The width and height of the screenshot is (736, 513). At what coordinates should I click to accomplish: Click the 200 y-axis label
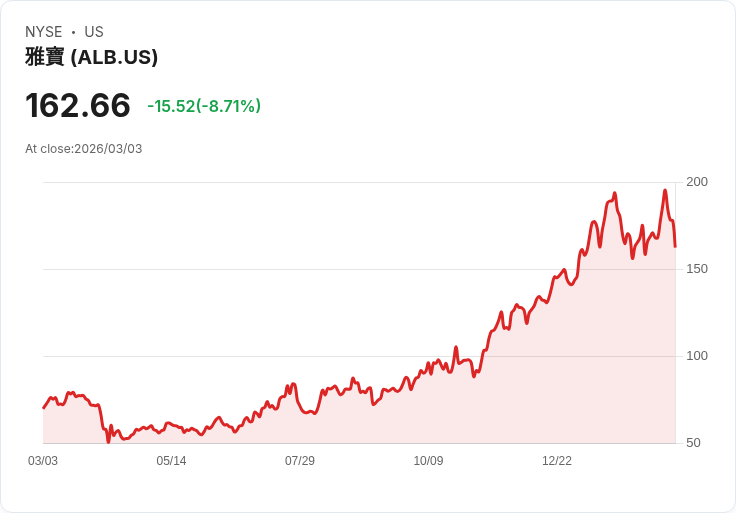point(697,182)
